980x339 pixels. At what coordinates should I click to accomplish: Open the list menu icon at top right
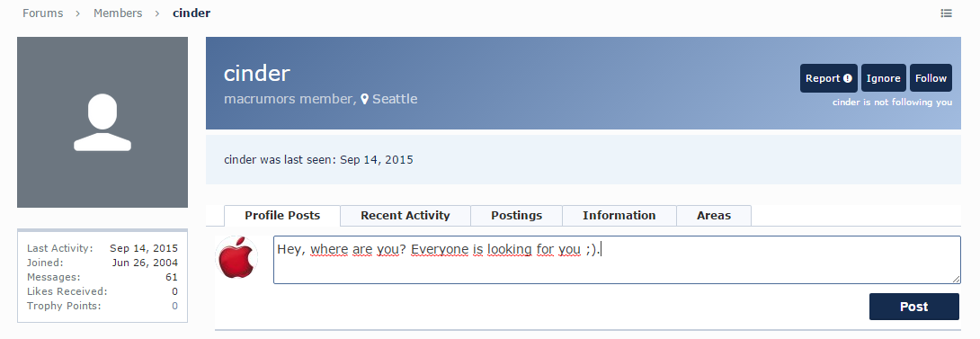pos(946,13)
